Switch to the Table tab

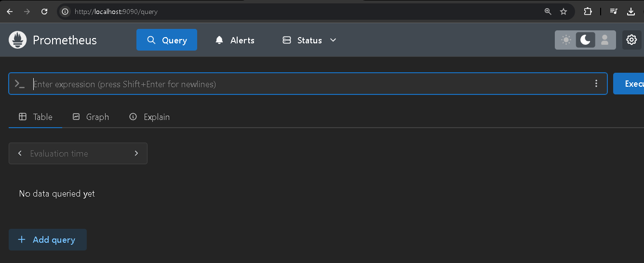click(x=36, y=117)
